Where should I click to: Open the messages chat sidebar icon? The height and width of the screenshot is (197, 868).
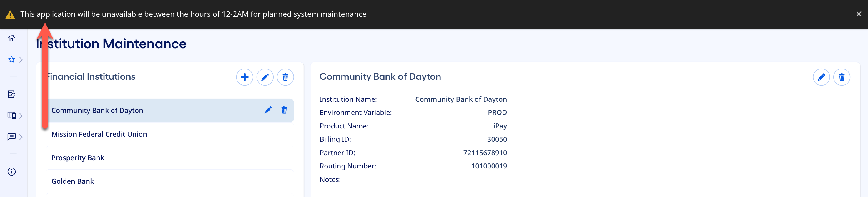11,137
